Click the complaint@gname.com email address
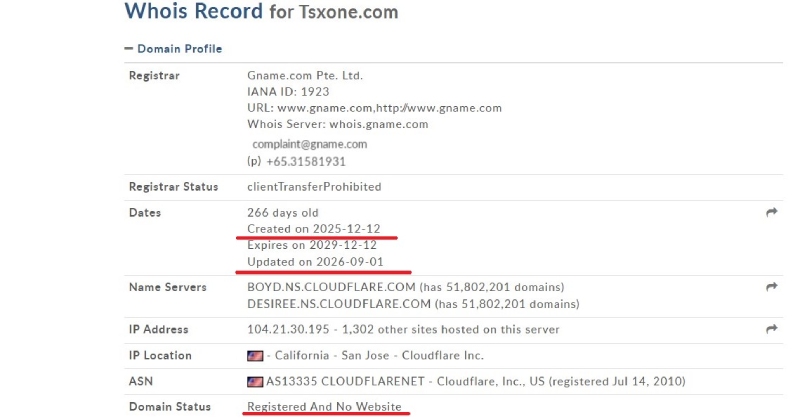This screenshot has height=419, width=800. [x=310, y=144]
